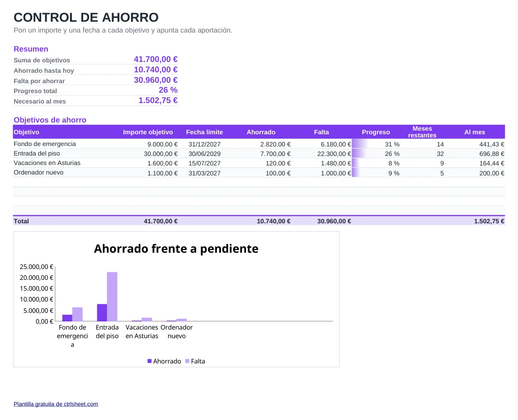Click the Falta por ahorrar label
Screen dimensions: 518x420
[39, 81]
